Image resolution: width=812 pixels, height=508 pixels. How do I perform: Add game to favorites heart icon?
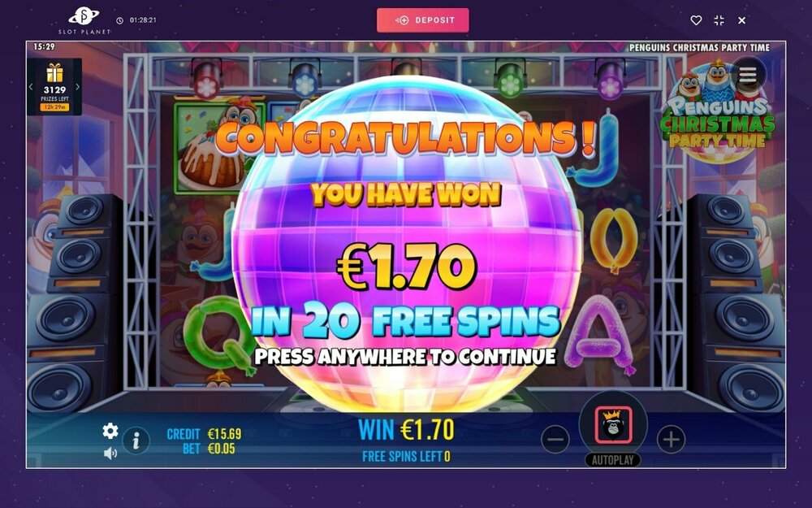click(x=696, y=20)
